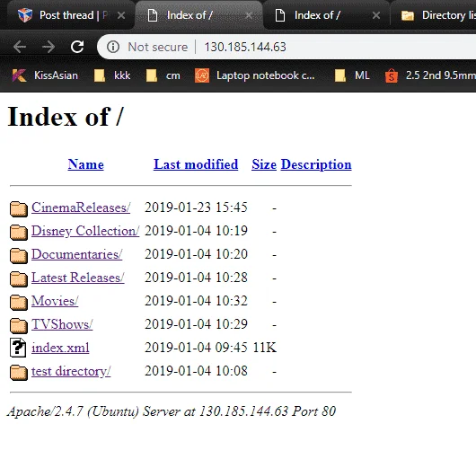Viewport: 476px width, 468px height.
Task: Click the '2019-01-04 09:45' date
Action: (196, 348)
